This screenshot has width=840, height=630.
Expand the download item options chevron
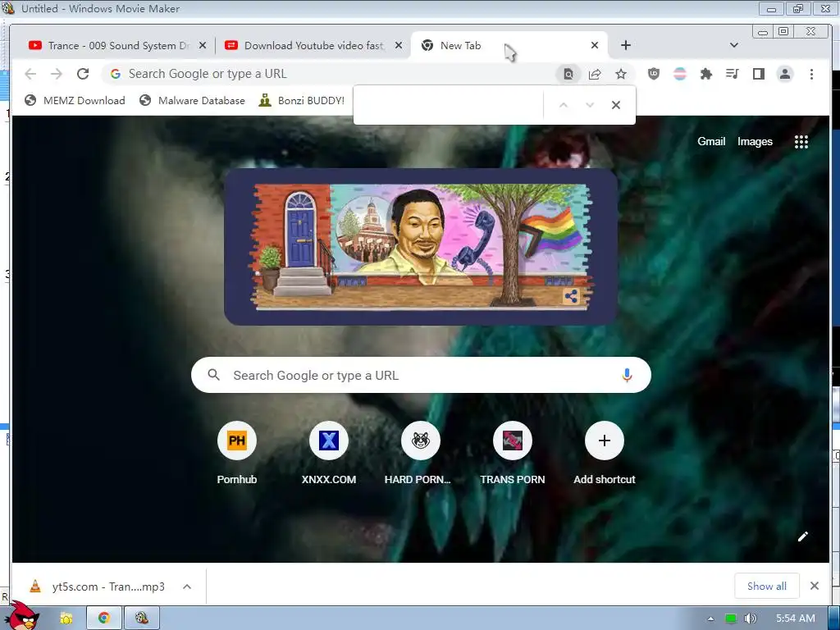pyautogui.click(x=187, y=586)
